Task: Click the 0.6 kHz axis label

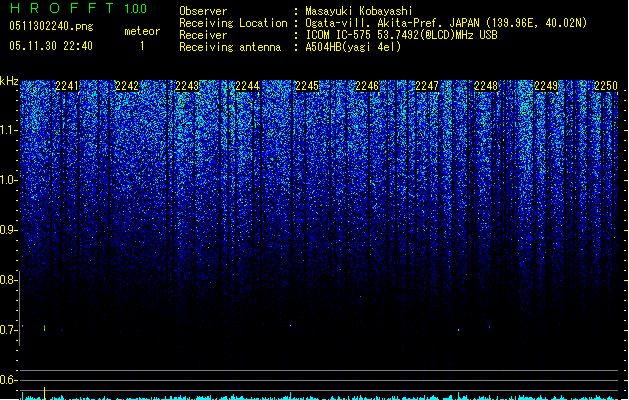Action: [x=8, y=380]
